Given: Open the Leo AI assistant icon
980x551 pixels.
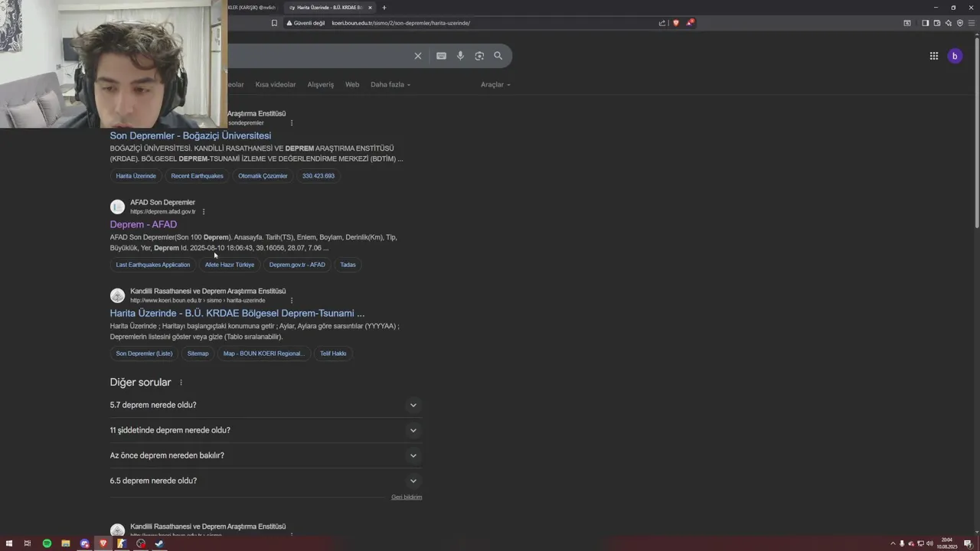Looking at the screenshot, I should pyautogui.click(x=948, y=23).
